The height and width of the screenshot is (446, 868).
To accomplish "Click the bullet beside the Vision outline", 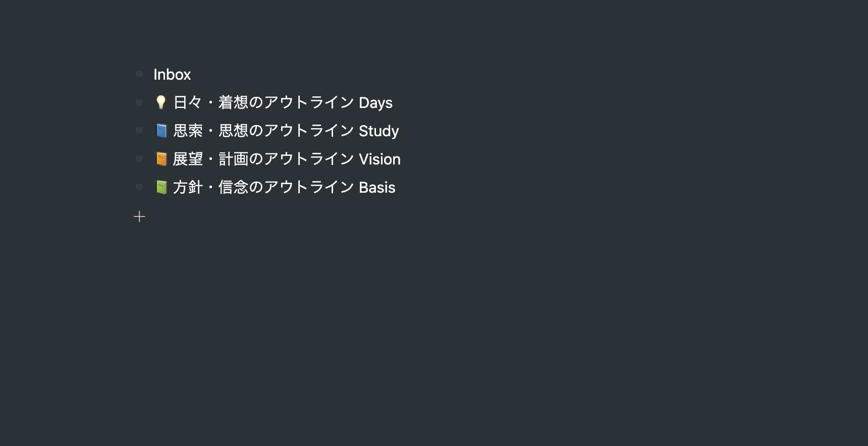I will [x=139, y=158].
